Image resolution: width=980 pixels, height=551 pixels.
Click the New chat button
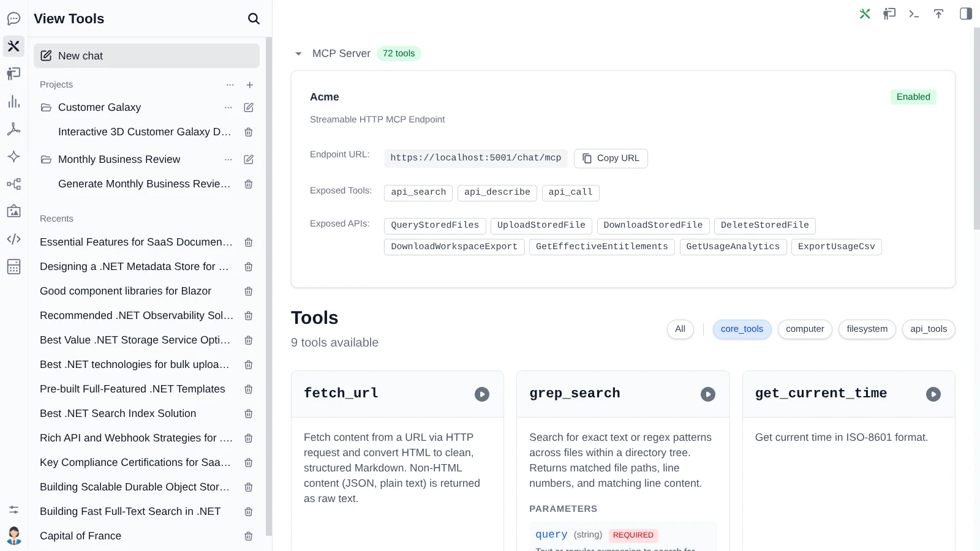pyautogui.click(x=146, y=56)
